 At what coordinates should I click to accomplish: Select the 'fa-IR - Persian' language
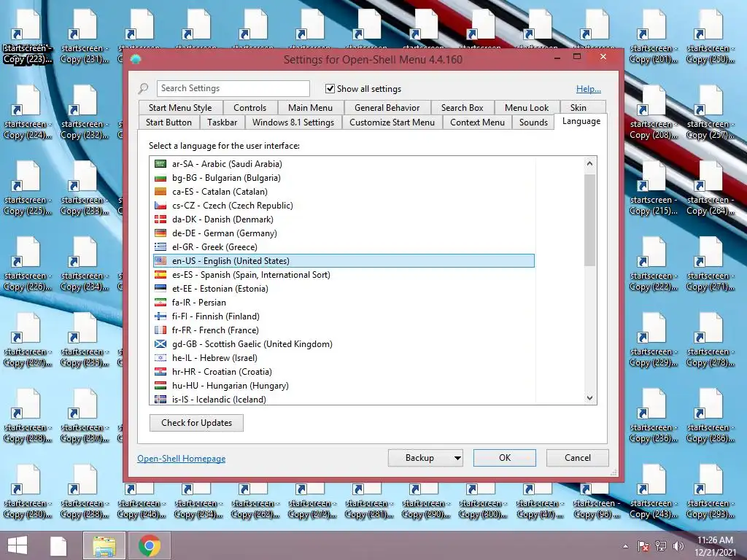point(344,303)
